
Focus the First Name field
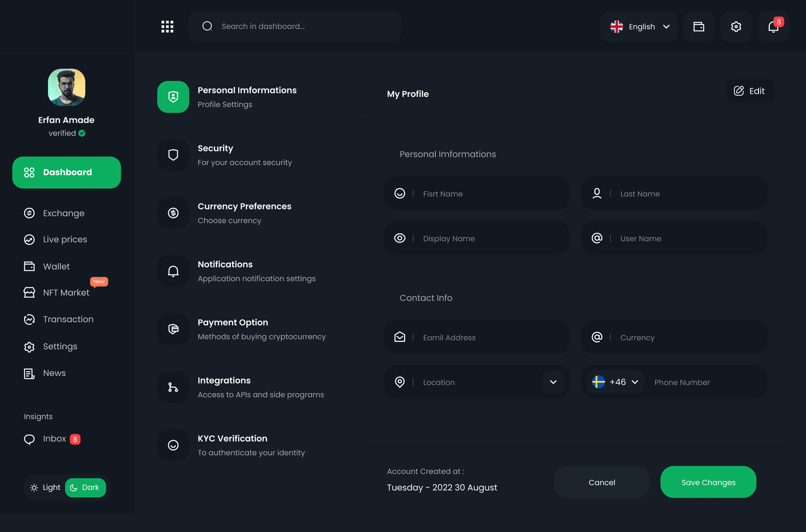click(x=477, y=193)
